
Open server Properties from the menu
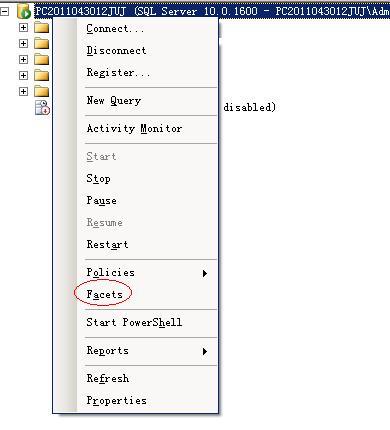coord(117,401)
